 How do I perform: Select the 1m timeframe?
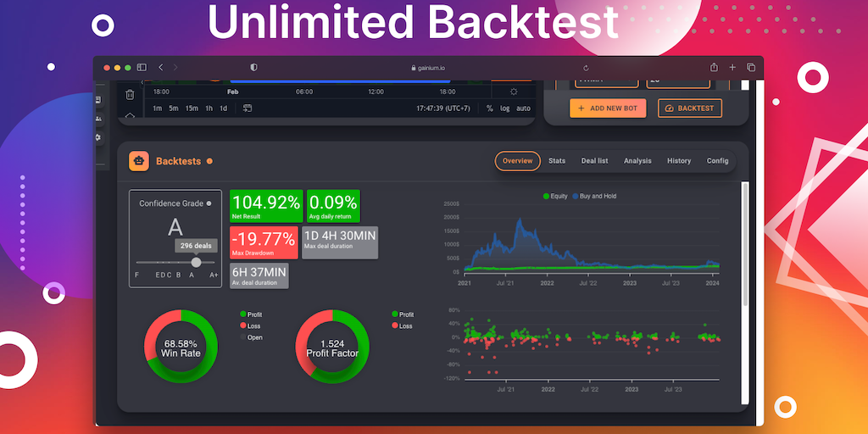coord(157,108)
